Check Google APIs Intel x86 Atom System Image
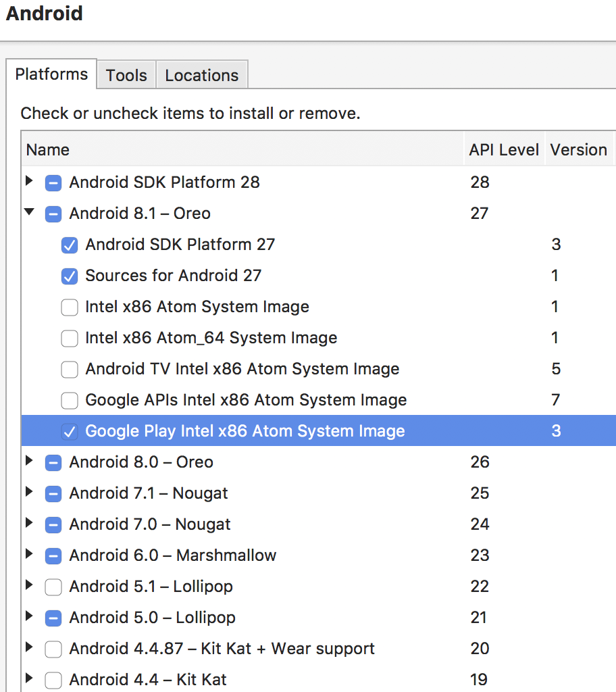 point(70,401)
